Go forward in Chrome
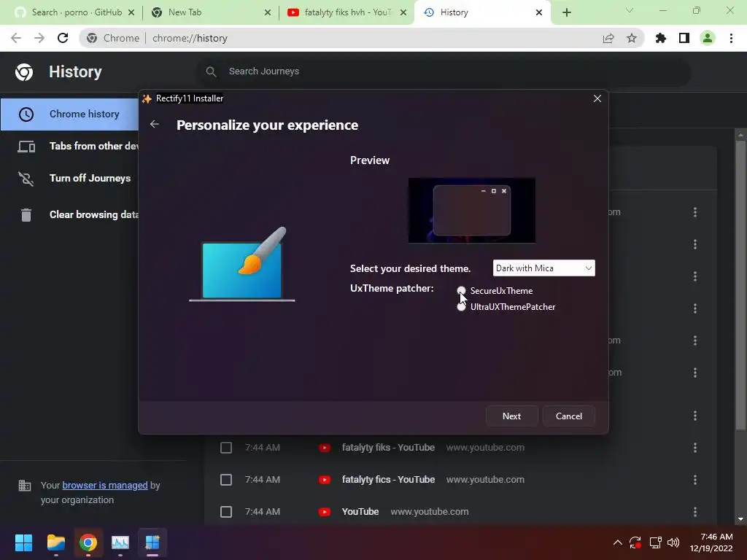The height and width of the screenshot is (560, 747). (x=39, y=38)
